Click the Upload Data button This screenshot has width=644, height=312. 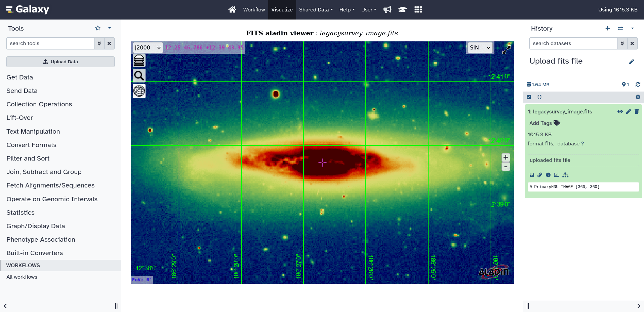(60, 62)
